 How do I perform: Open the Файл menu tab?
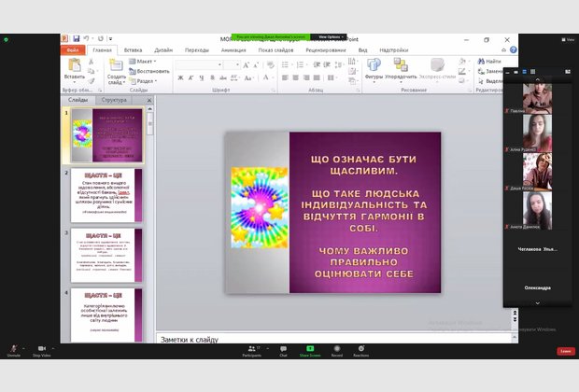(73, 49)
